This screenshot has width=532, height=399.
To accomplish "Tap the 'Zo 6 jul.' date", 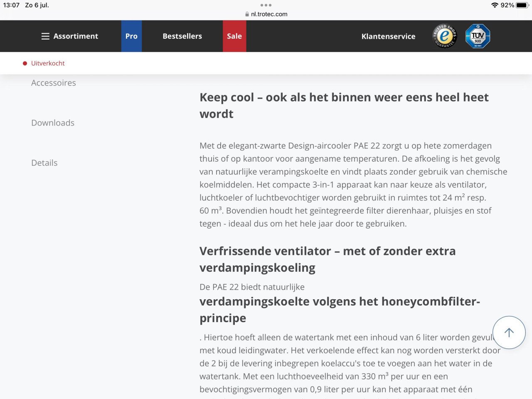I will point(37,5).
